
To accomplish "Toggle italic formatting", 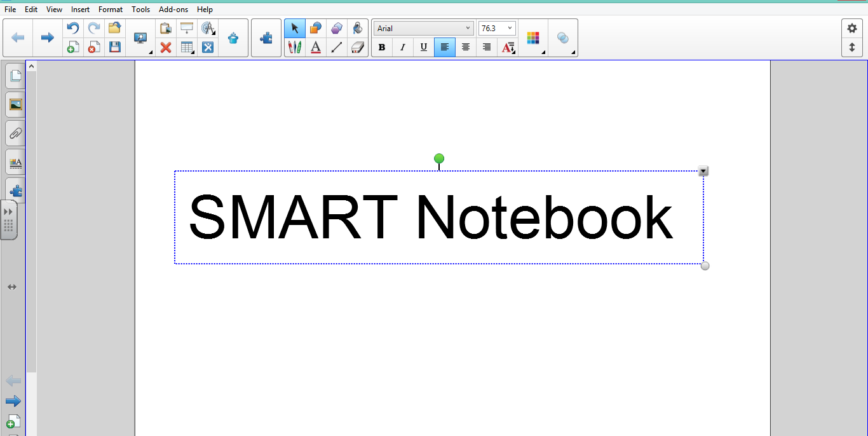I will 403,47.
